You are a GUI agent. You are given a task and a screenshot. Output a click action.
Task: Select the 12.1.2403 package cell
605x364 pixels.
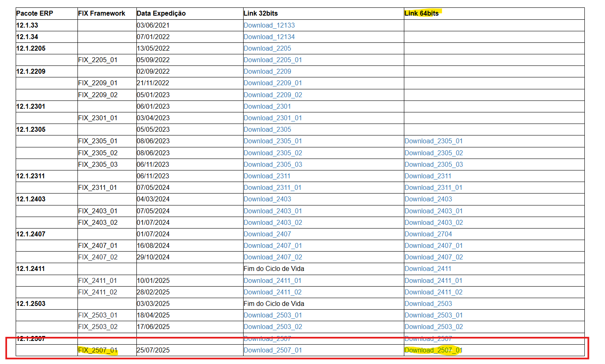[x=31, y=199]
